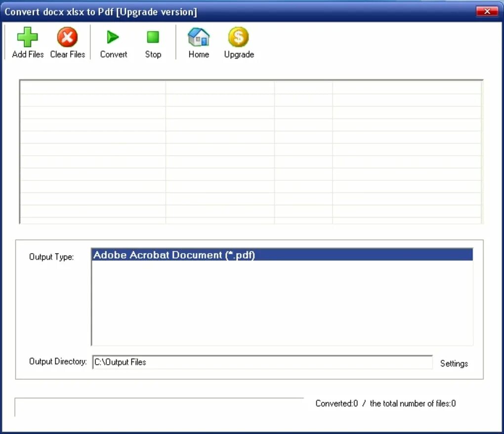Image resolution: width=504 pixels, height=434 pixels.
Task: Click the Output Directory path field
Action: coord(262,362)
